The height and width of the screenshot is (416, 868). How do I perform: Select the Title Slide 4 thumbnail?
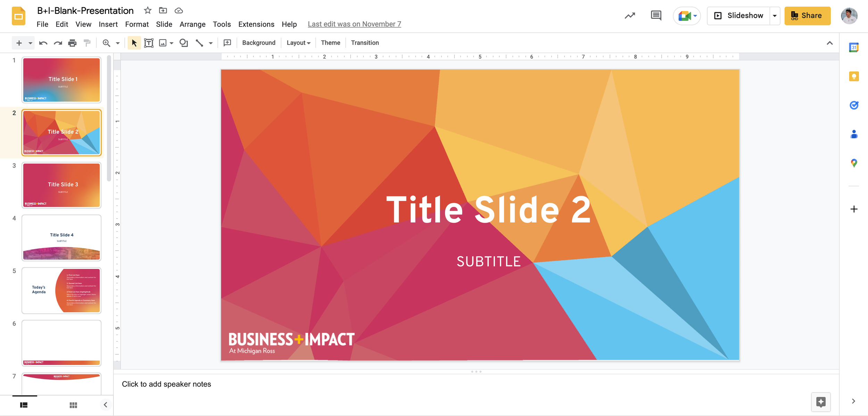pyautogui.click(x=61, y=238)
